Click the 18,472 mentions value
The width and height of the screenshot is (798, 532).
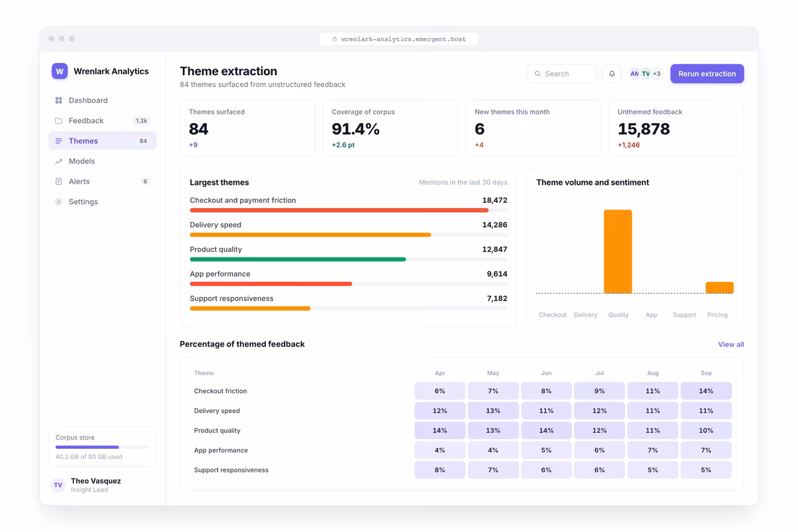tap(495, 200)
